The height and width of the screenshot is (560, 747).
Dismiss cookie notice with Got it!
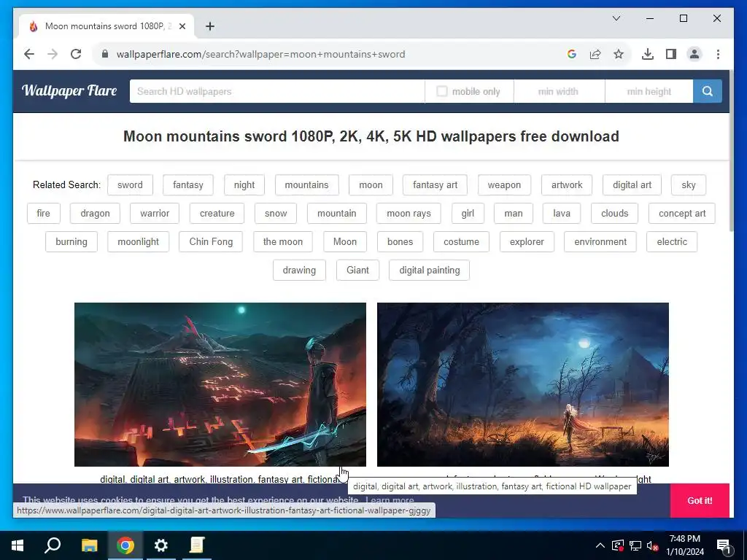[x=700, y=500]
